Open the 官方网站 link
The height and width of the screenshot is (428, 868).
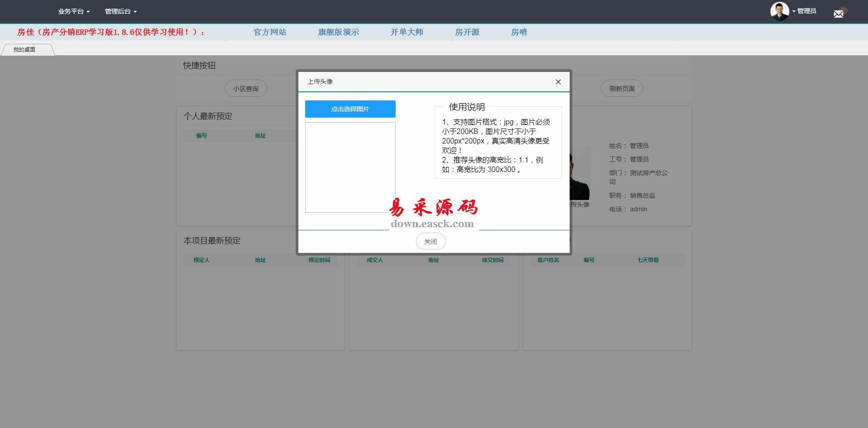270,32
